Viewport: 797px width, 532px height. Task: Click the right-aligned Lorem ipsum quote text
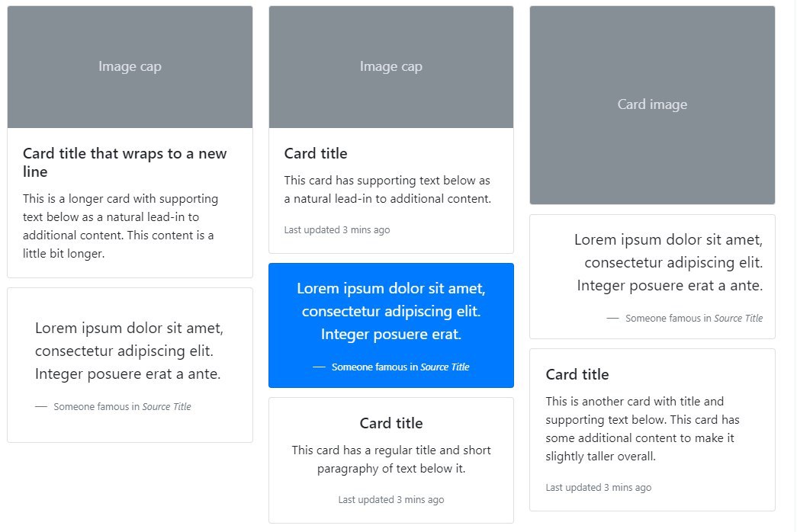click(x=668, y=262)
